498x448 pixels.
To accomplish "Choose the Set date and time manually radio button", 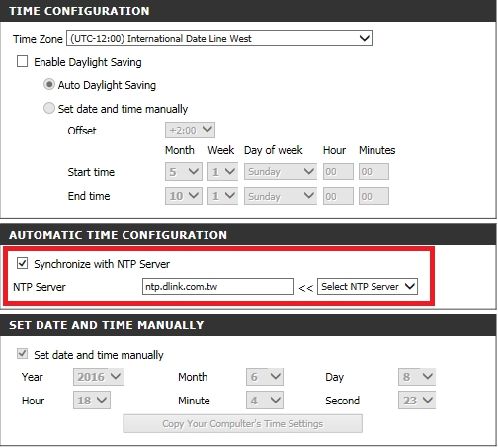I will (49, 108).
